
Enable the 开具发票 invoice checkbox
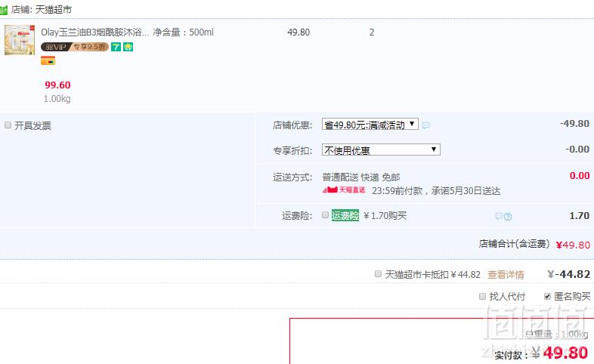point(8,125)
